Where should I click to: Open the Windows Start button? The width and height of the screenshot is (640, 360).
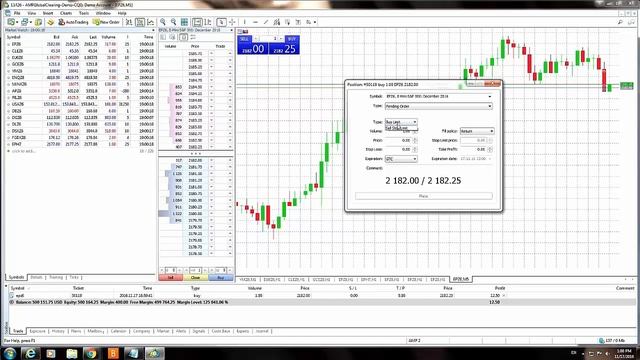[x=10, y=353]
